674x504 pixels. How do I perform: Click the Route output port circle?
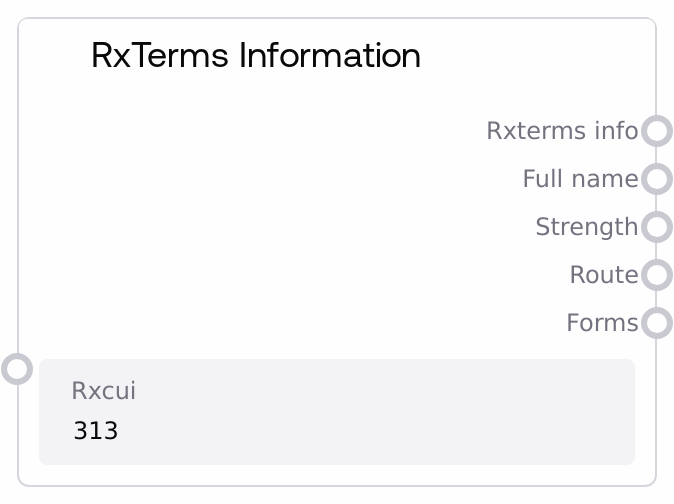point(656,275)
